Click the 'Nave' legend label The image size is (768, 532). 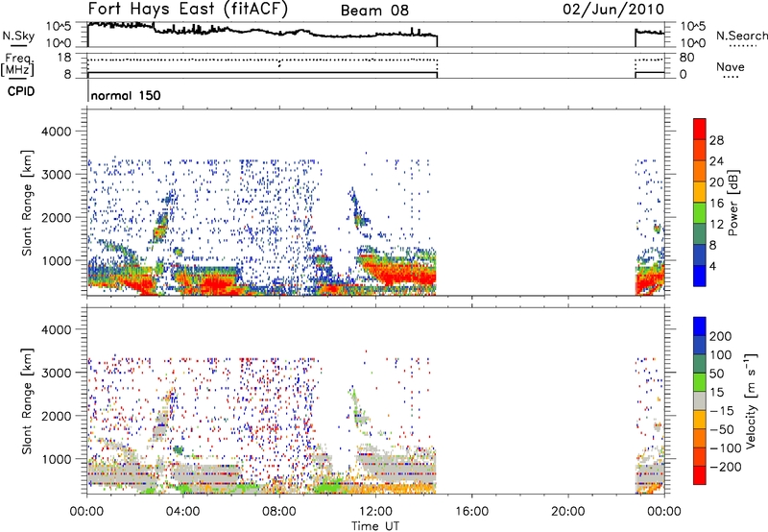point(730,66)
